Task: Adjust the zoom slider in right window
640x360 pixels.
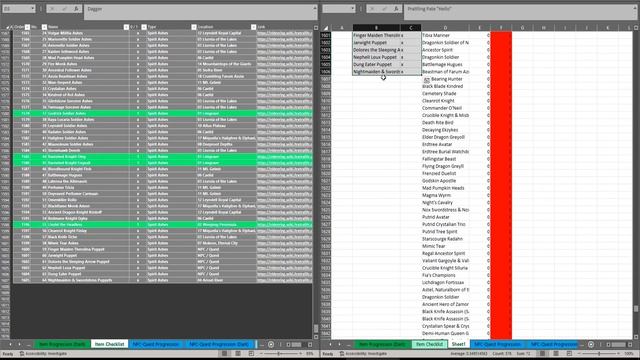Action: pyautogui.click(x=599, y=353)
